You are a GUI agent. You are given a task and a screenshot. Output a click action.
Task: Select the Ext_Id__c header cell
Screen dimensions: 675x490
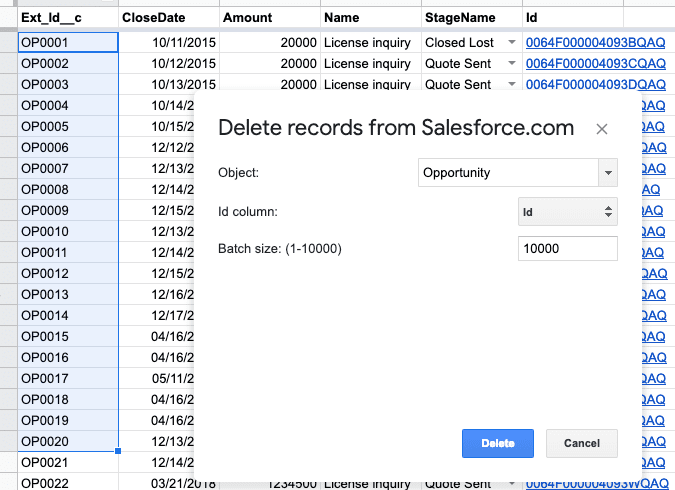point(68,18)
